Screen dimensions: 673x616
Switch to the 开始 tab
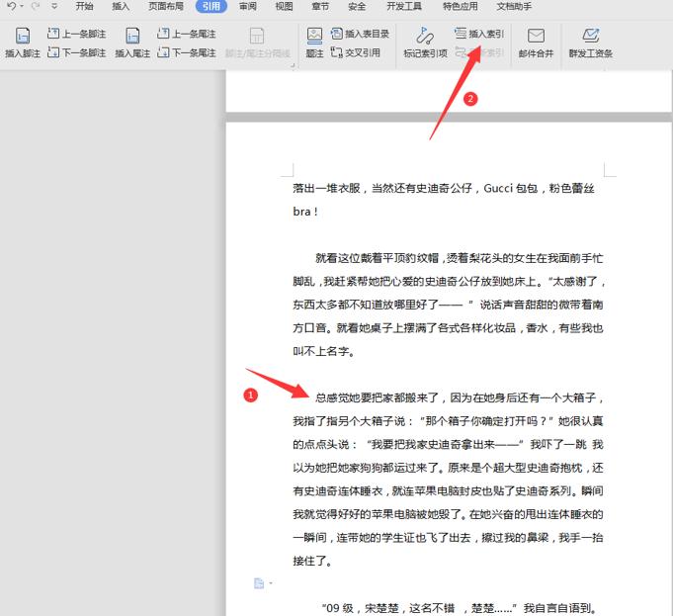pos(84,6)
